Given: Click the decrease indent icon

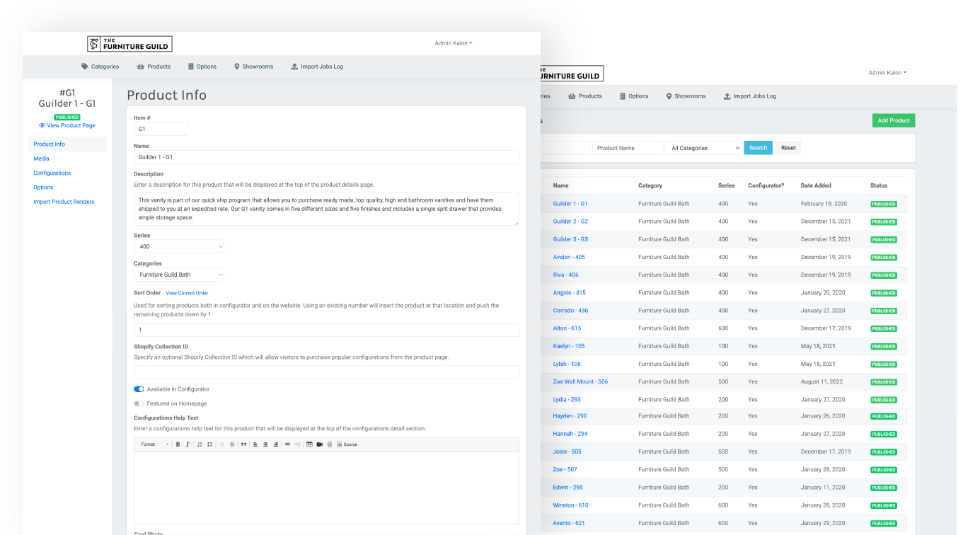Looking at the screenshot, I should click(221, 444).
